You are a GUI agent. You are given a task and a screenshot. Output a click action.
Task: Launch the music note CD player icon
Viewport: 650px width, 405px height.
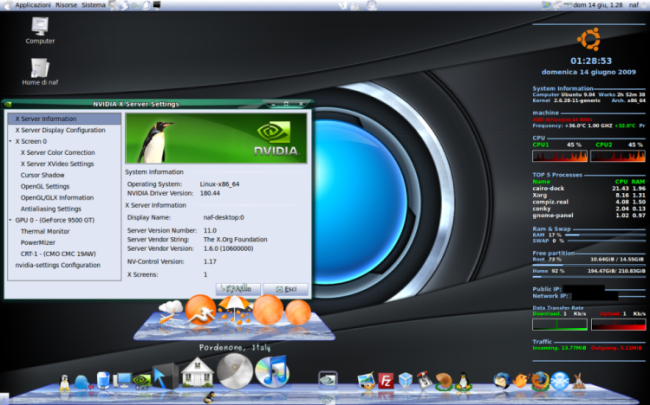point(272,370)
